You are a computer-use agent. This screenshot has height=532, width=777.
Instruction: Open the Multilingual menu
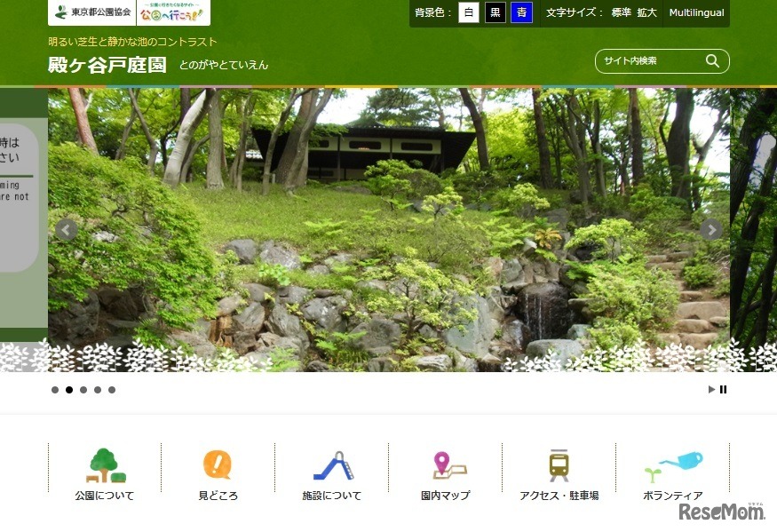pos(696,12)
